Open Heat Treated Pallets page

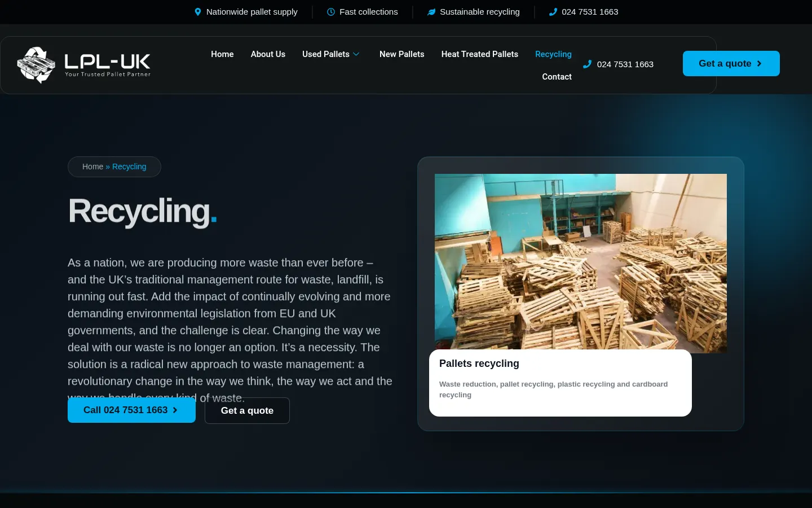[x=480, y=54]
